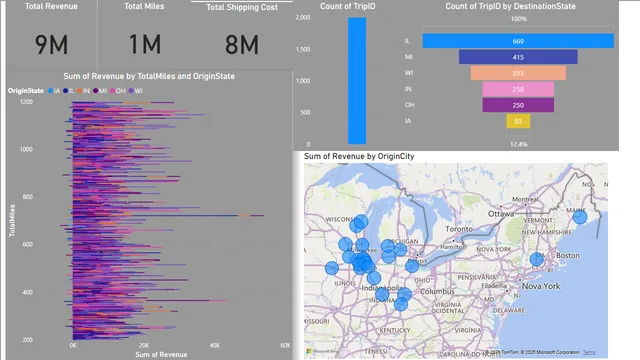Click the 100% label above the funnel
Viewport: 640px width, 360px height.
[518, 19]
